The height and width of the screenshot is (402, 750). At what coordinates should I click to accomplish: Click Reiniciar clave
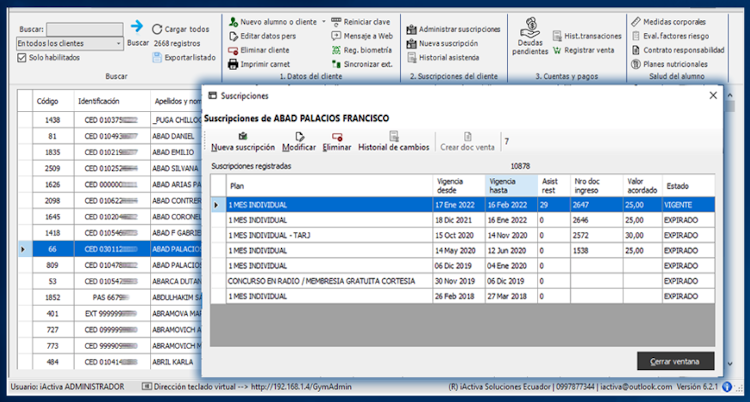361,22
